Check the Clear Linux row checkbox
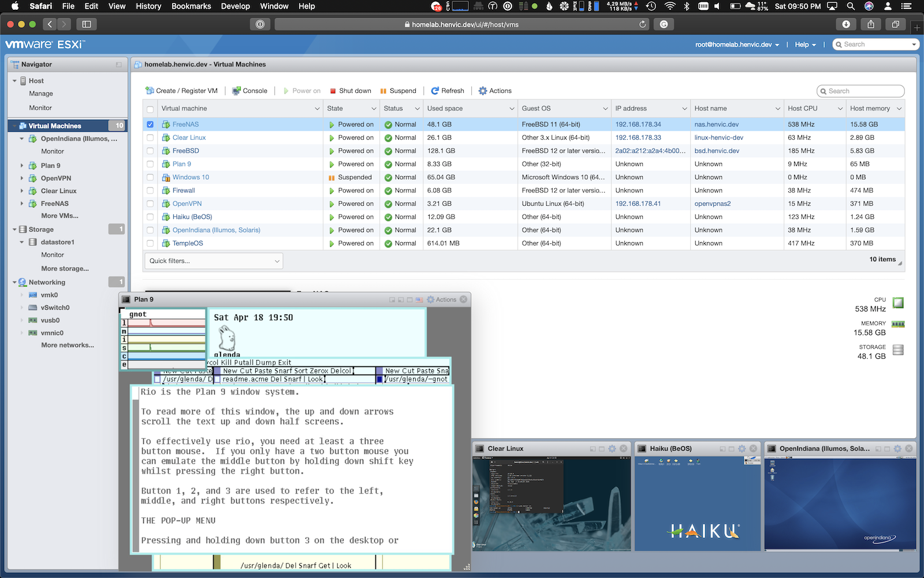 [150, 138]
